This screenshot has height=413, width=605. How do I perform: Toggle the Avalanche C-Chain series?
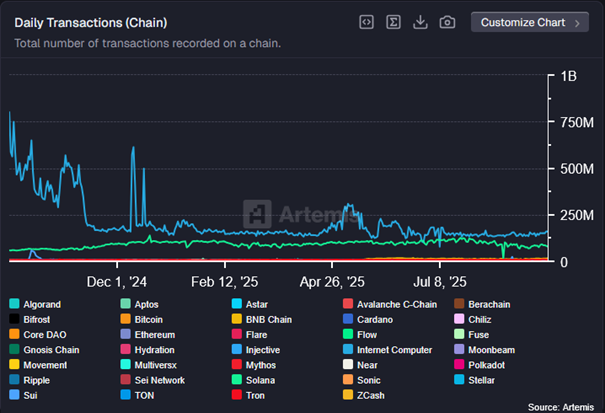(x=390, y=304)
